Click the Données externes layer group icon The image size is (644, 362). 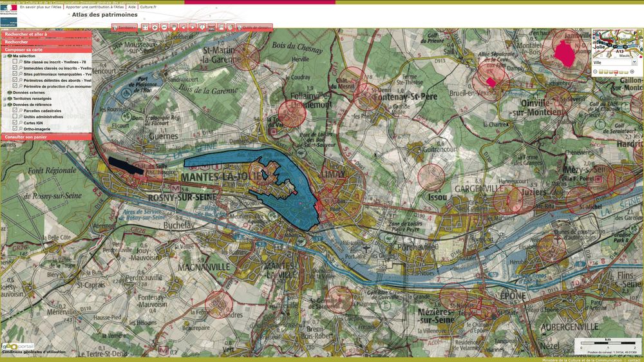pos(10,93)
